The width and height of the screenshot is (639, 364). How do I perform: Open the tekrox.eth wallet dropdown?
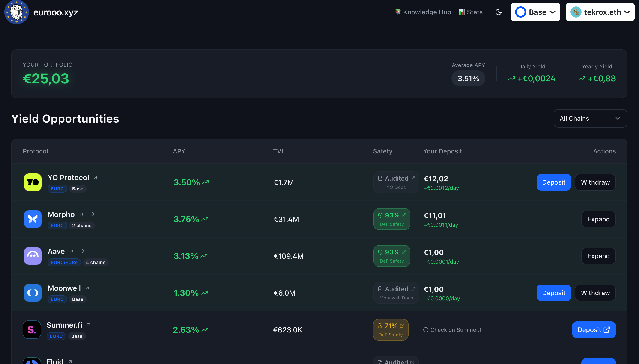pos(600,12)
